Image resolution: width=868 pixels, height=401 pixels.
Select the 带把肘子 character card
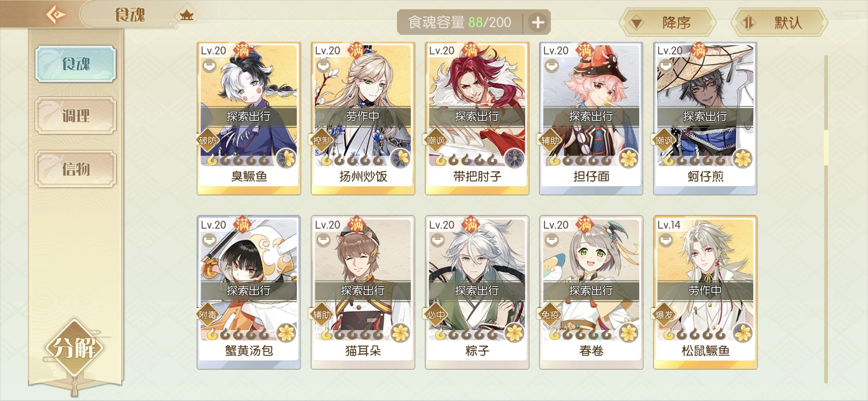click(477, 118)
